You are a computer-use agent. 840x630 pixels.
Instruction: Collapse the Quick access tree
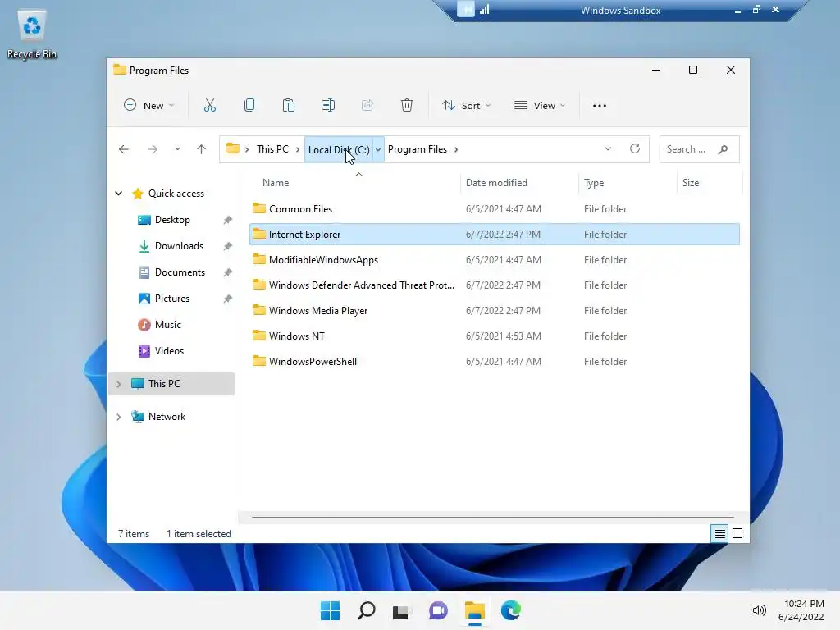[x=118, y=194]
